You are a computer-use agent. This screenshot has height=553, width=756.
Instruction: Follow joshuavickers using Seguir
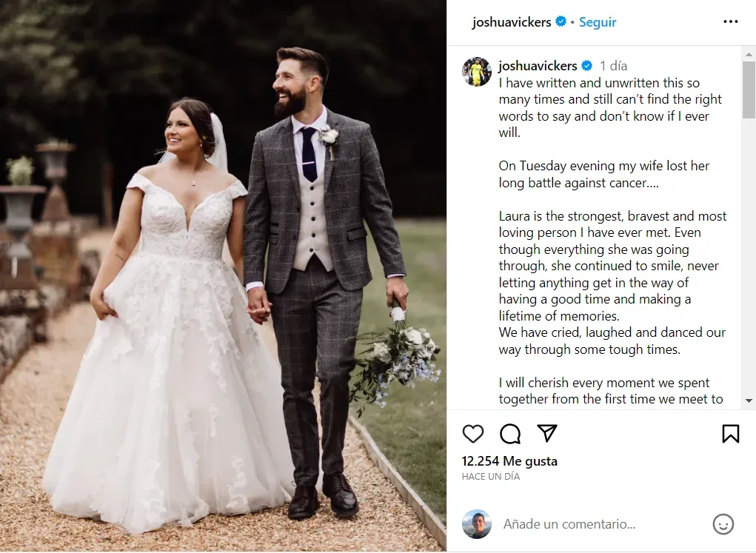(x=598, y=22)
